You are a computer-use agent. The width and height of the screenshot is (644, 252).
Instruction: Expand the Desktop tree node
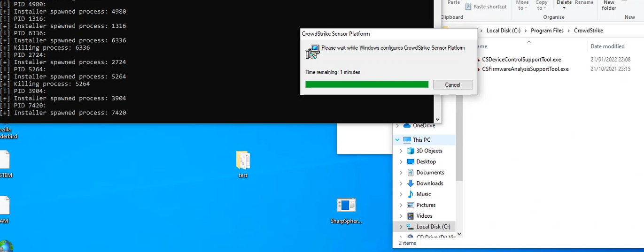[x=401, y=161]
